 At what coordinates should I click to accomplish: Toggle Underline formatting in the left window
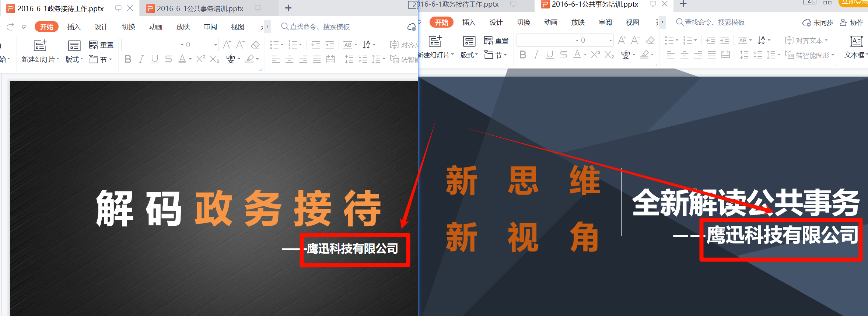coord(155,59)
